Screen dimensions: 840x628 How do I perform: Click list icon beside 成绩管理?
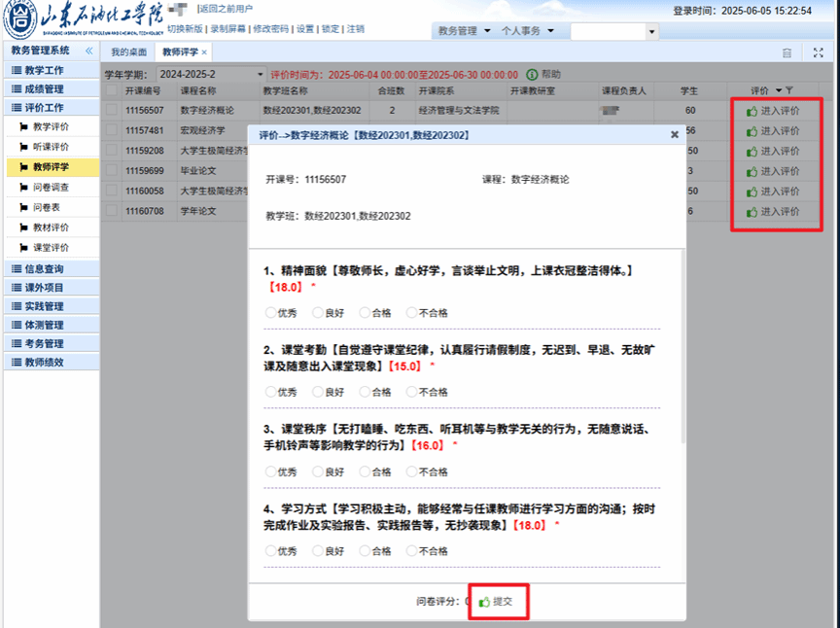(17, 88)
